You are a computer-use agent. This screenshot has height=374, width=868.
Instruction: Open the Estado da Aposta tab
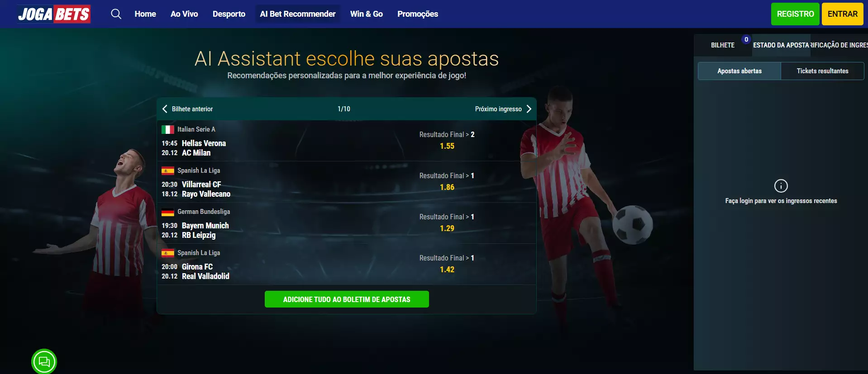[x=781, y=45]
